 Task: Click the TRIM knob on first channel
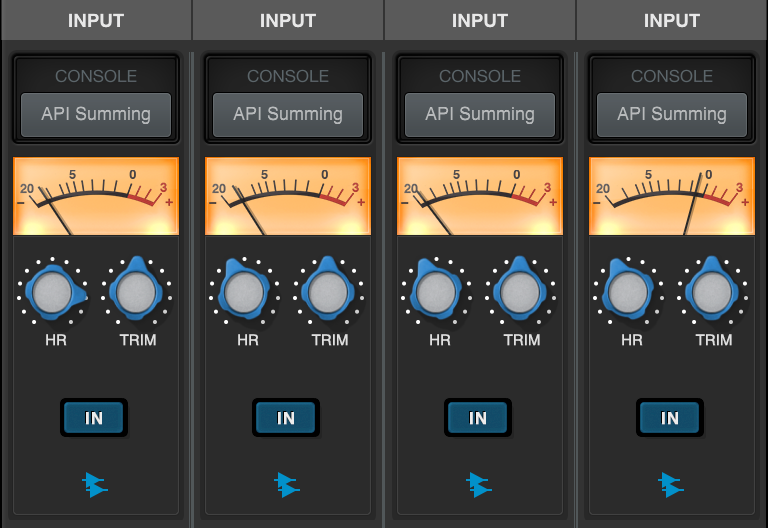[x=136, y=291]
